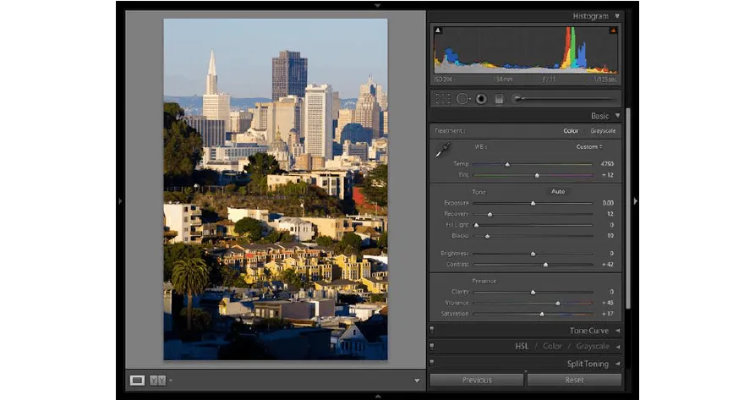Select the Graduated Filter tool
755x400 pixels.
tap(497, 98)
